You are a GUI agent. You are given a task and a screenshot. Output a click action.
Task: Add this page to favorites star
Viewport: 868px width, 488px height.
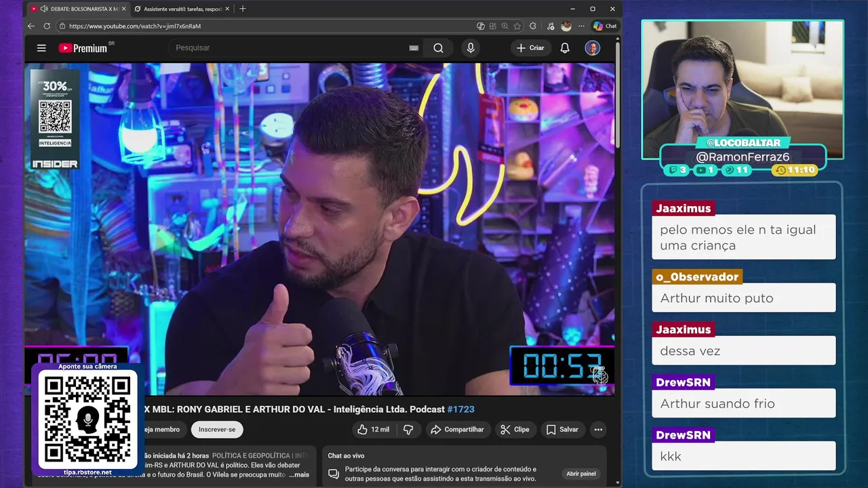(517, 26)
